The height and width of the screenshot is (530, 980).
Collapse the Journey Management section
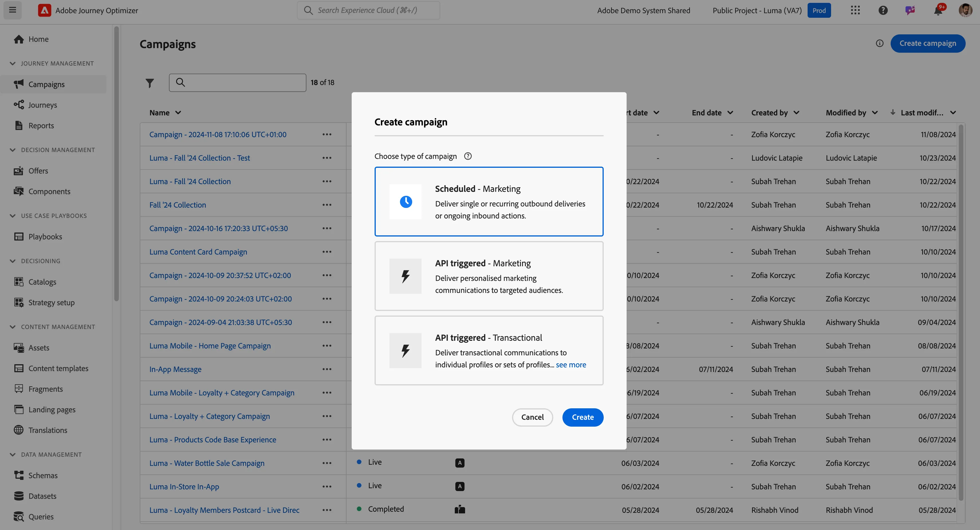13,64
